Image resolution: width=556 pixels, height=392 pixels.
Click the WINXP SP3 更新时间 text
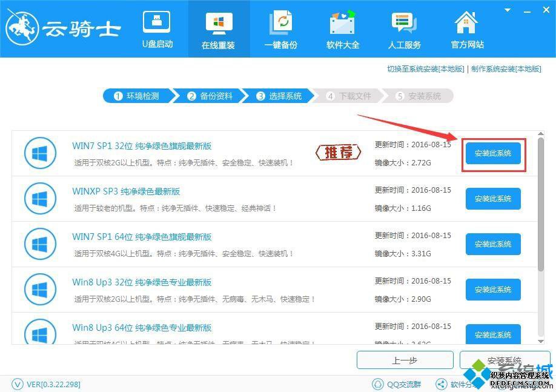[412, 190]
